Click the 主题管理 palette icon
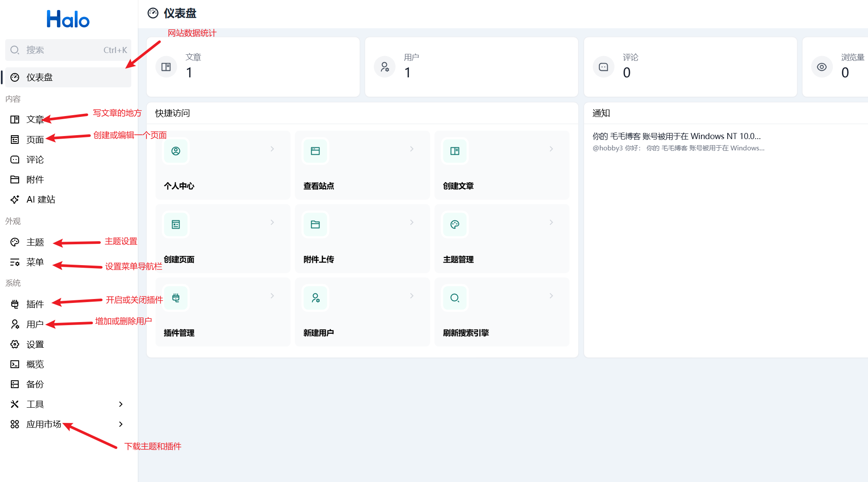 tap(455, 225)
